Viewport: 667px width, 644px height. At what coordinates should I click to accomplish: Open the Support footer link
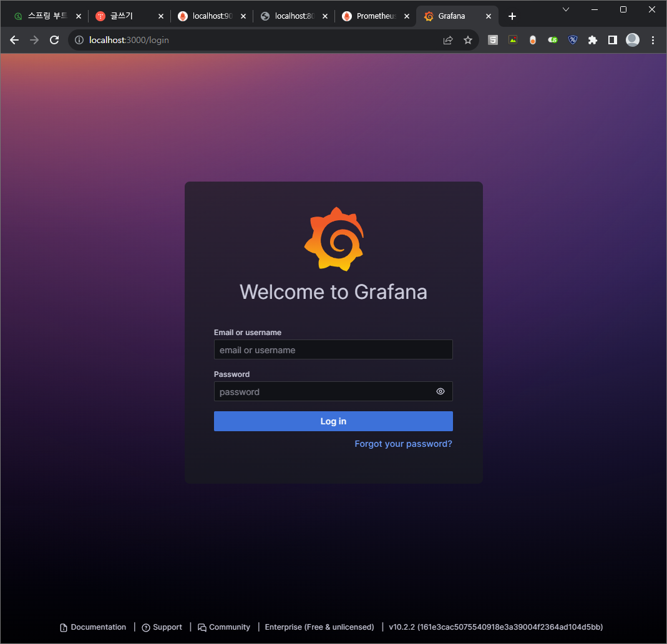coord(162,627)
